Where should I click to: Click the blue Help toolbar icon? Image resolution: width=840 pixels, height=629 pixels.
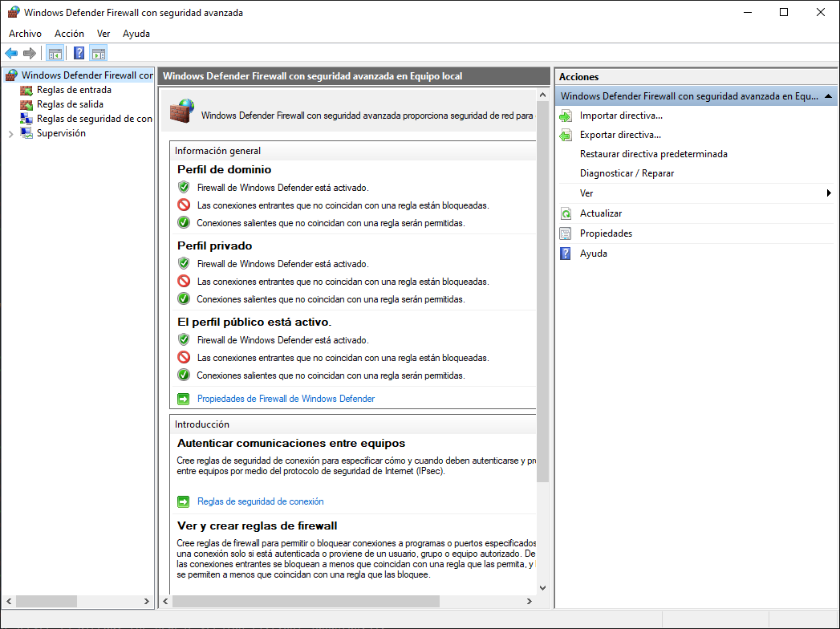79,53
